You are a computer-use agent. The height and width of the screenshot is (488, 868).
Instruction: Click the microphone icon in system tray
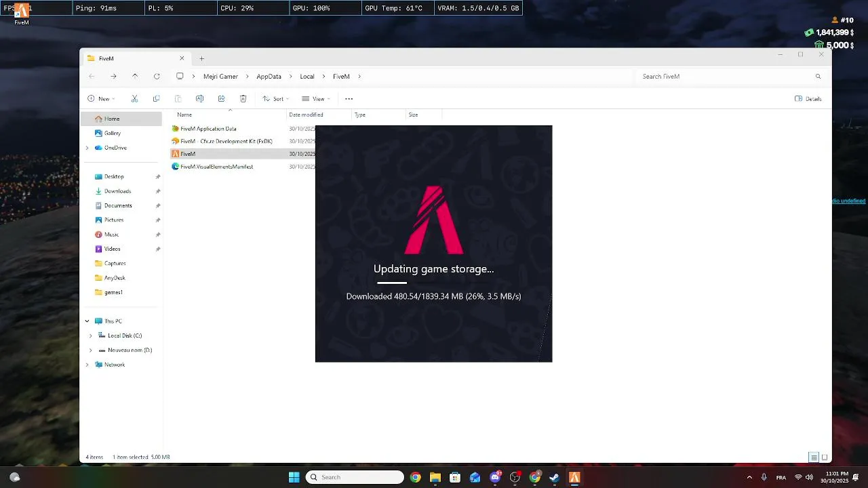click(764, 477)
